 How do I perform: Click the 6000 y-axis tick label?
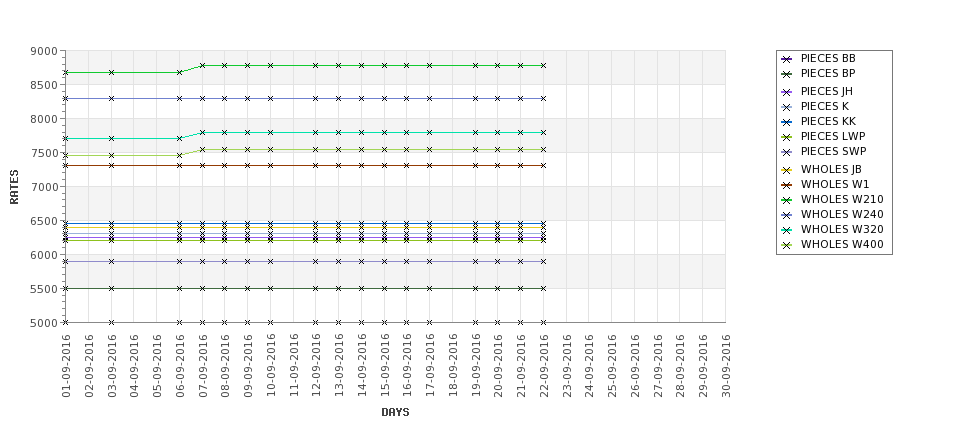pyautogui.click(x=44, y=255)
